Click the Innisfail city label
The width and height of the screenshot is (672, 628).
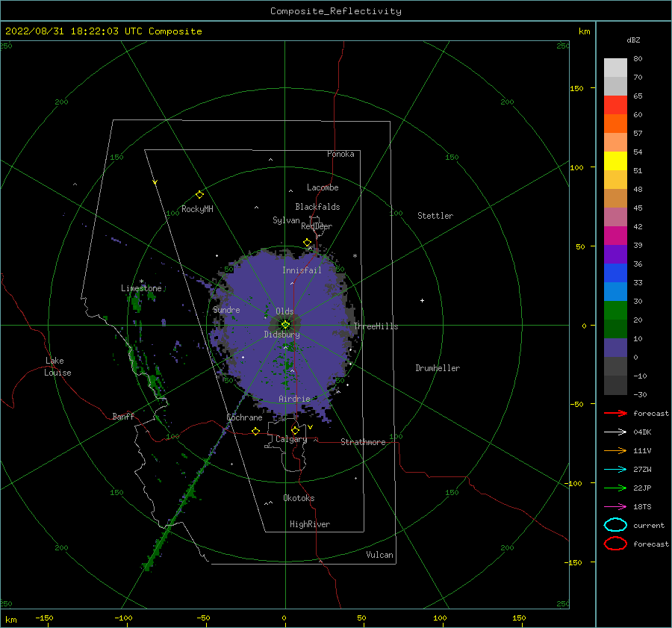point(302,270)
